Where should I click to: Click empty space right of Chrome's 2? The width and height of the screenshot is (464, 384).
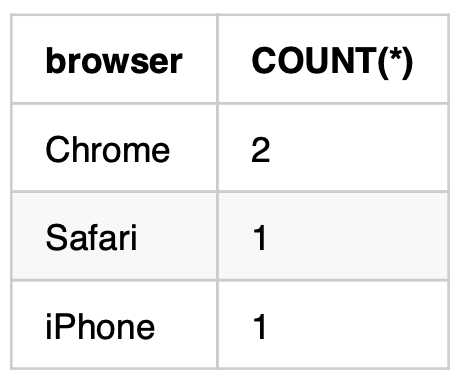358,148
